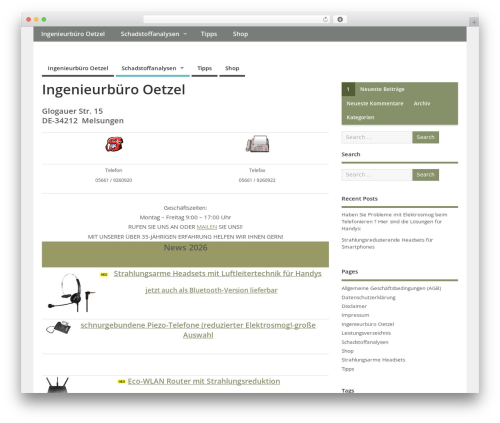Click the number 1 badge in the sidebar widget
Image resolution: width=500 pixels, height=423 pixels.
[348, 89]
